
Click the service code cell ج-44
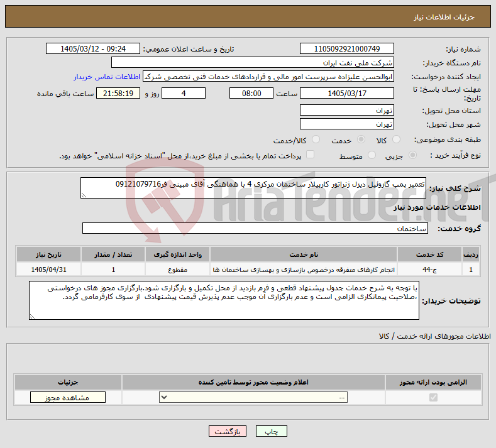[429, 270]
